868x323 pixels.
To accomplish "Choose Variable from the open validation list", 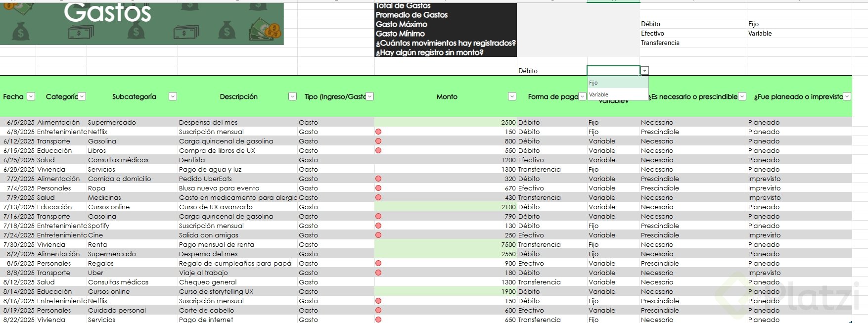I will coord(618,94).
